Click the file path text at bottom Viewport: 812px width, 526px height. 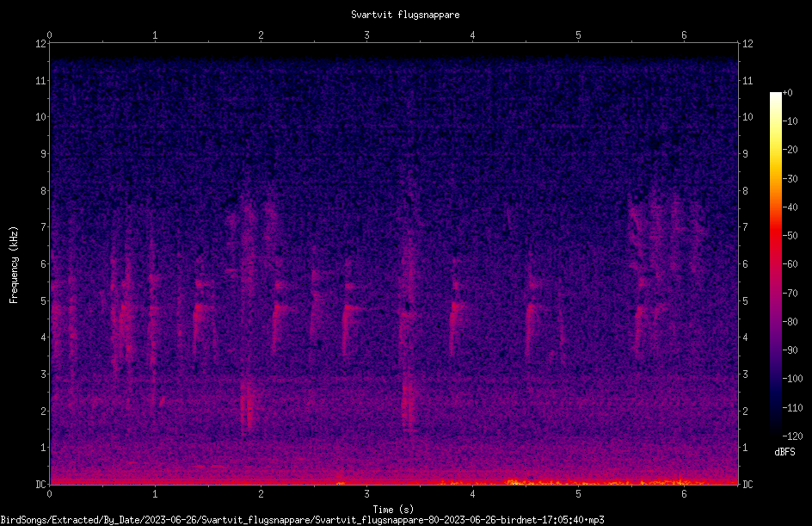[302, 520]
